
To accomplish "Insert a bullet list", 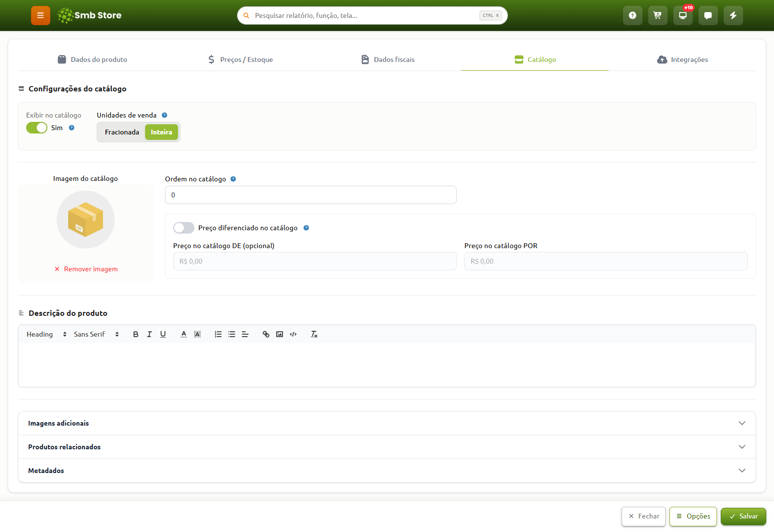I will click(232, 334).
